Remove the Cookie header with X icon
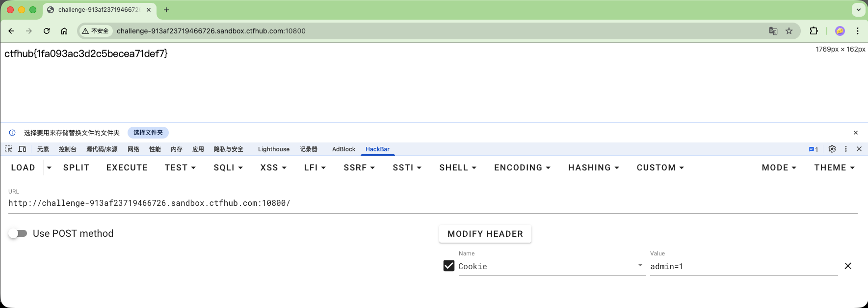Image resolution: width=868 pixels, height=308 pixels. coord(847,266)
